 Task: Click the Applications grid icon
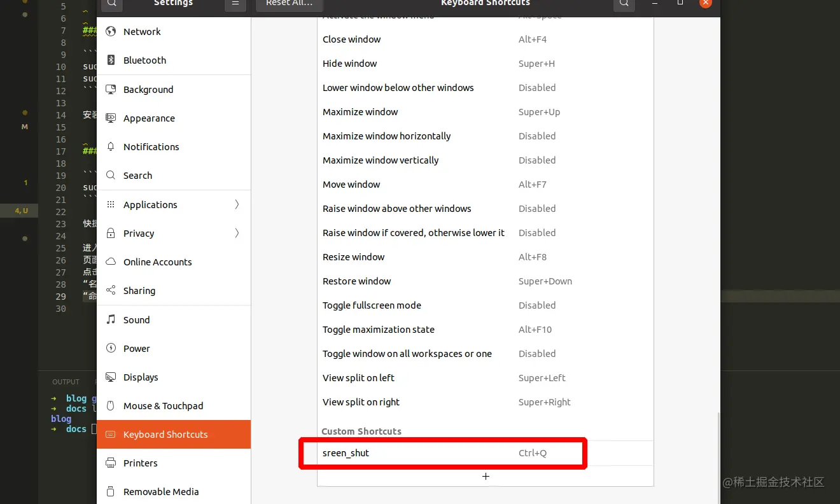tap(111, 205)
